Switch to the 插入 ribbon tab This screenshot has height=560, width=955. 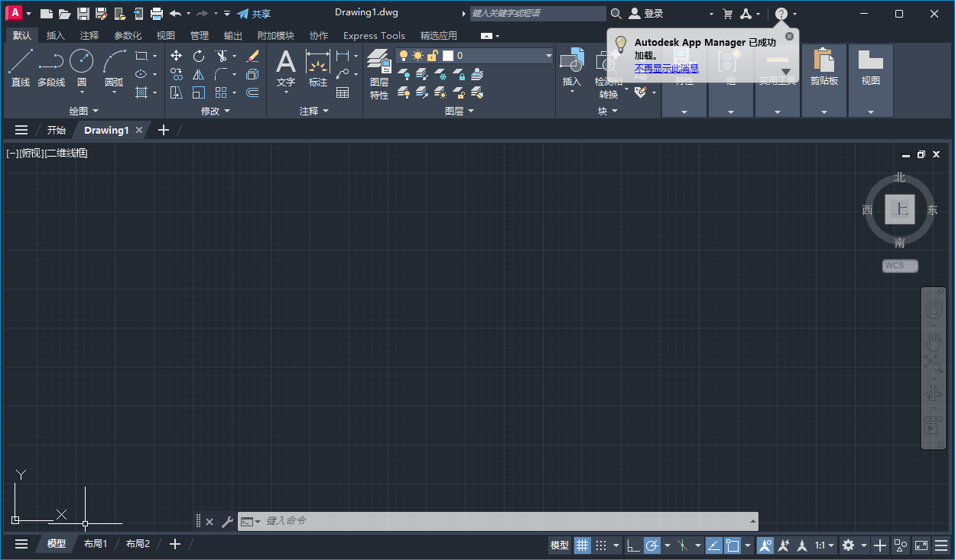click(55, 35)
